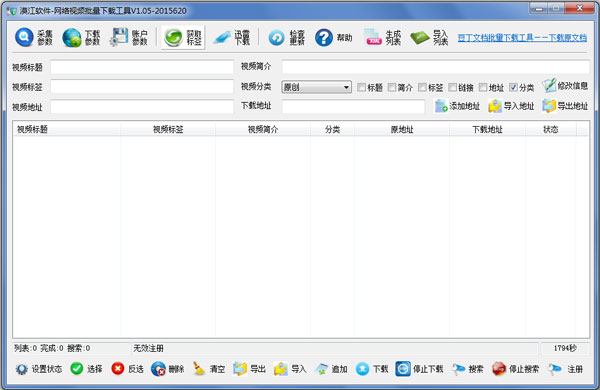Click 生成列表 generate XML list
The width and height of the screenshot is (600, 390).
(382, 38)
